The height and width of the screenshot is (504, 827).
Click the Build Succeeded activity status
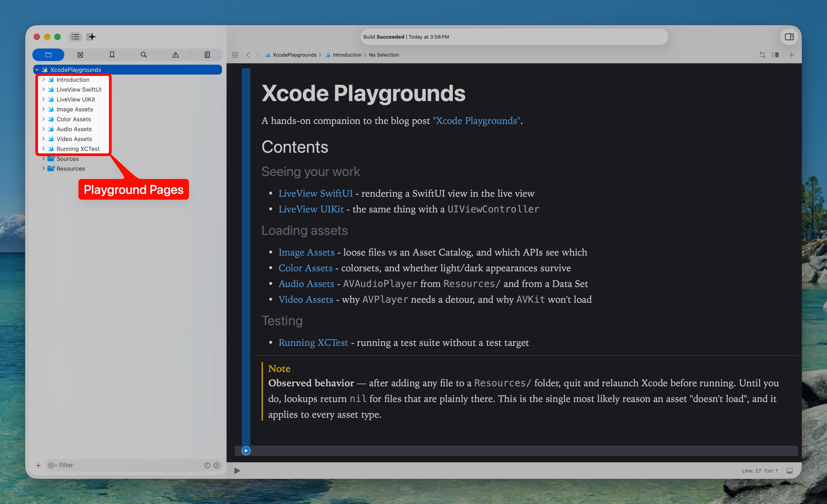(x=514, y=37)
